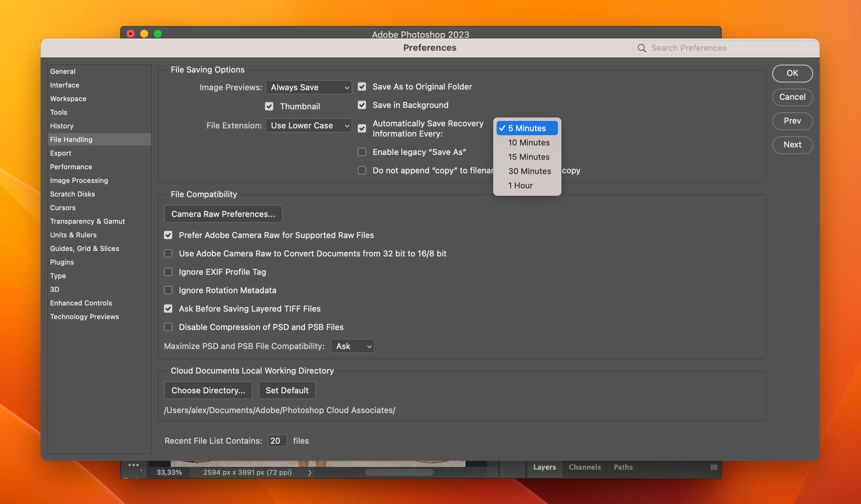861x504 pixels.
Task: Open the Image Previews Always Save dropdown
Action: pyautogui.click(x=308, y=88)
